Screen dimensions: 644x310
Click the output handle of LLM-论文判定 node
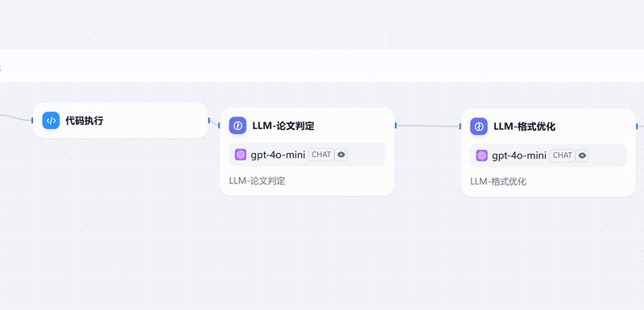395,126
